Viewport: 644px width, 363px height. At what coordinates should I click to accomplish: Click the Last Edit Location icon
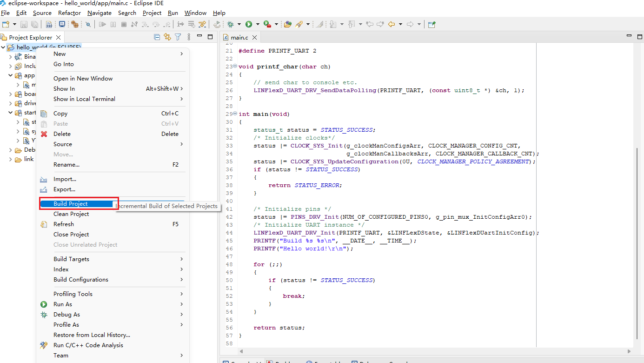tap(370, 24)
